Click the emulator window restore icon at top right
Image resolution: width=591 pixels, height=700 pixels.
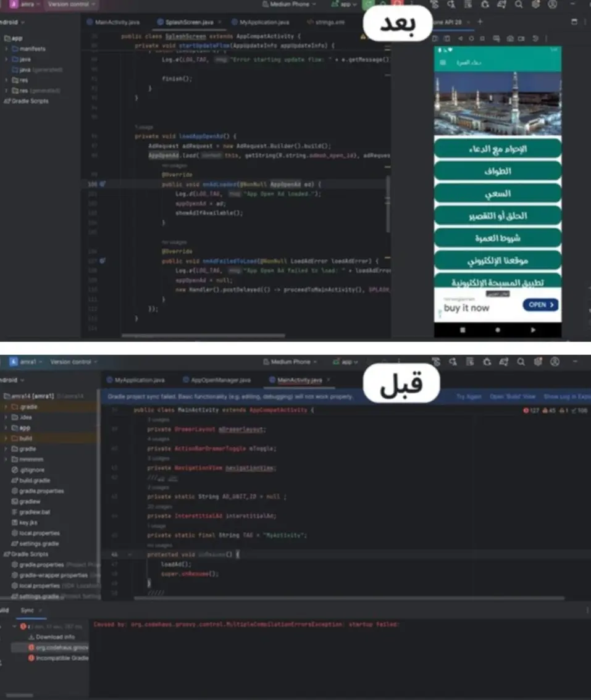[x=574, y=22]
